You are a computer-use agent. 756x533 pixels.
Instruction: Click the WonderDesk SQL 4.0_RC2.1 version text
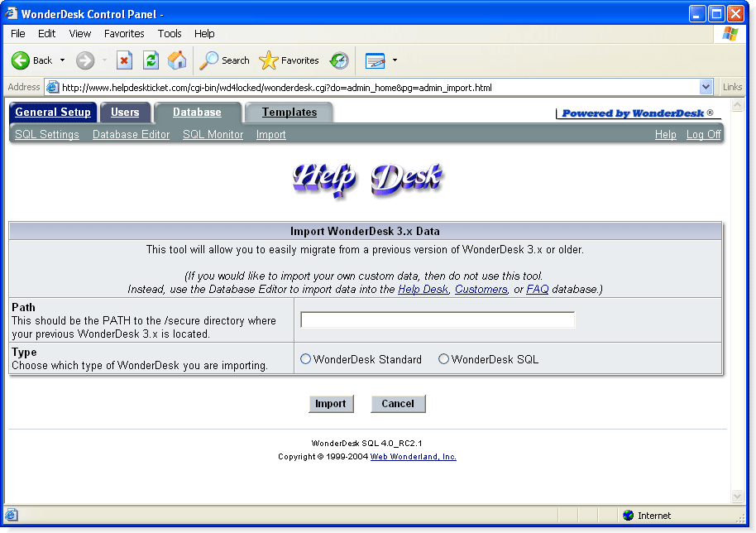[366, 444]
